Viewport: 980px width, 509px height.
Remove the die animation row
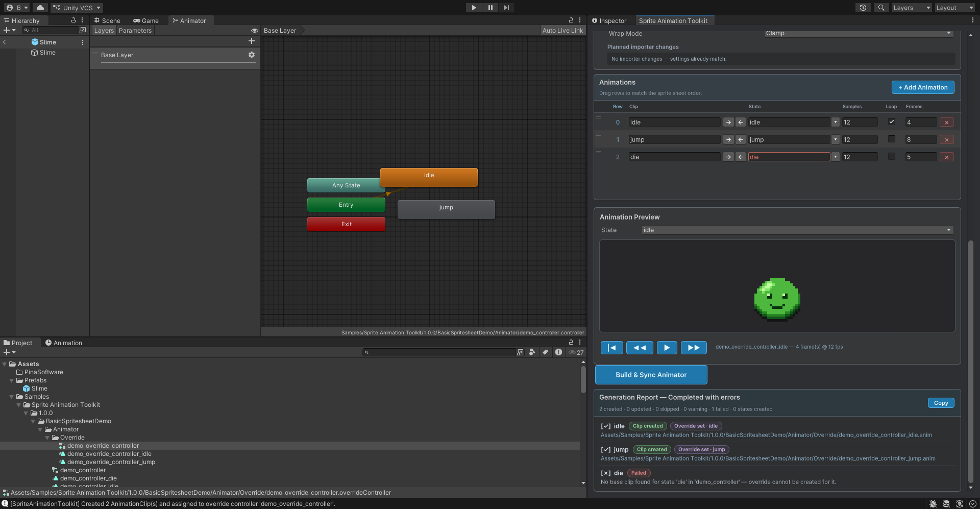click(947, 157)
